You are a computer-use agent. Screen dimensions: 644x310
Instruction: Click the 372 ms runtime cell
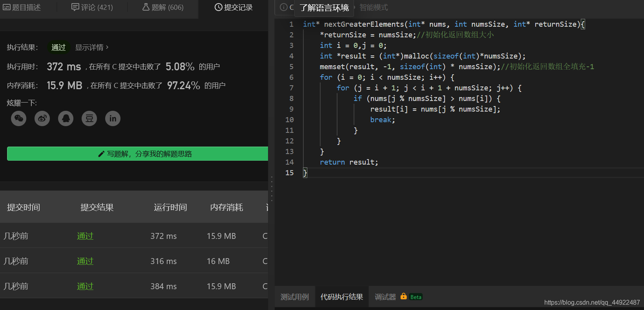(x=164, y=236)
